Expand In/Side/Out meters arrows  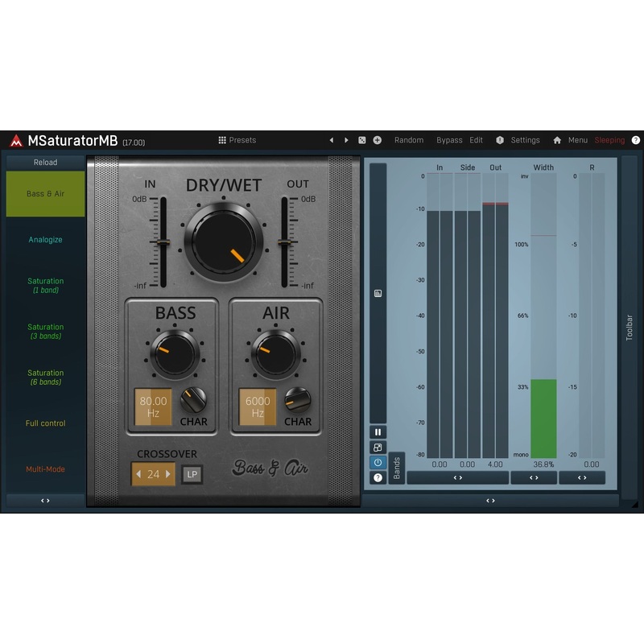[x=458, y=477]
